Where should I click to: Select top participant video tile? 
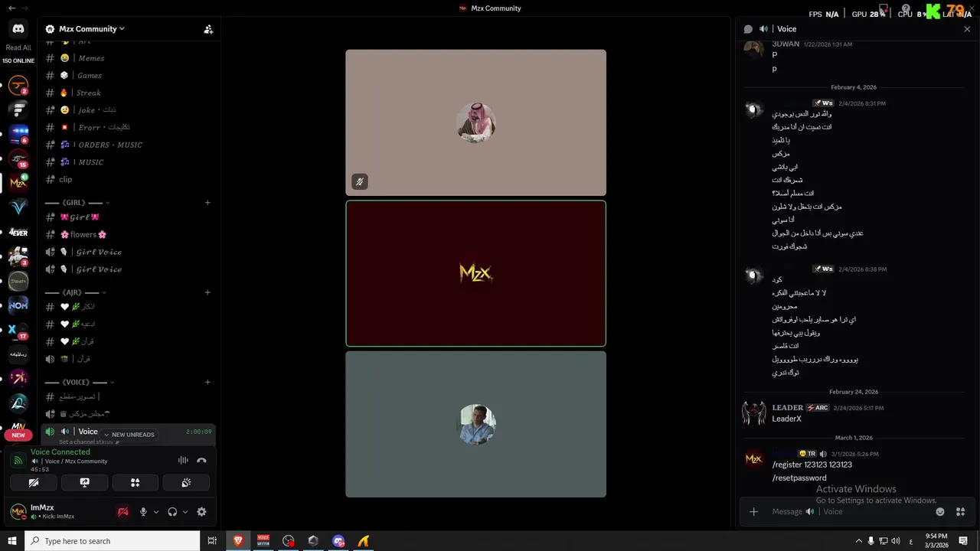(x=475, y=122)
